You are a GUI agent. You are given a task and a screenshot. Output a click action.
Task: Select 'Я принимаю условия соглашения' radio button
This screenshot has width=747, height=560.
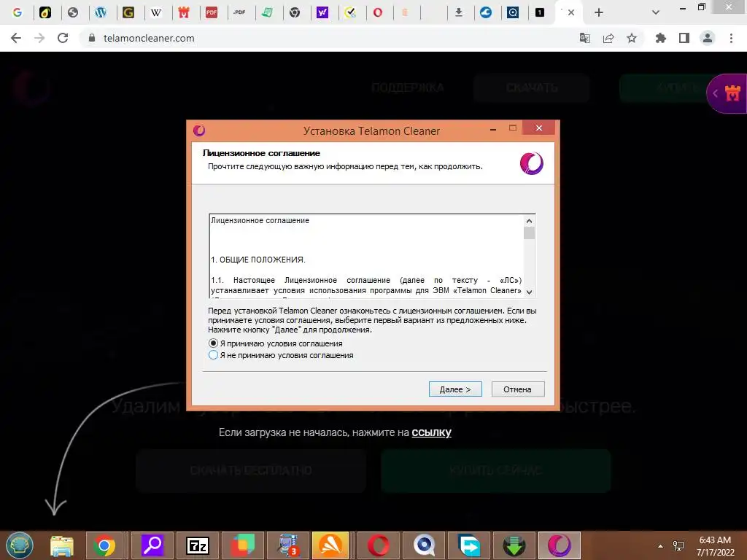tap(213, 343)
